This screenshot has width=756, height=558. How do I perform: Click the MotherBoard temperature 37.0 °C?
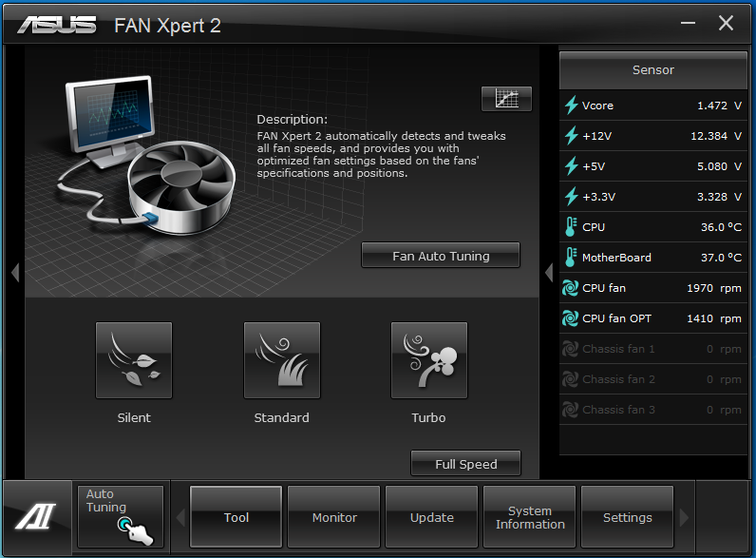[x=721, y=258]
